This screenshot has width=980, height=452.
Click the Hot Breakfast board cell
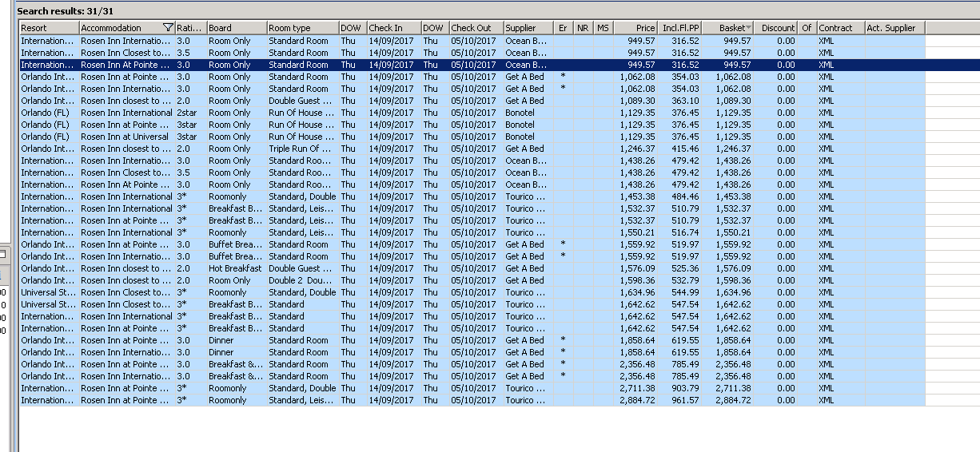coord(235,268)
